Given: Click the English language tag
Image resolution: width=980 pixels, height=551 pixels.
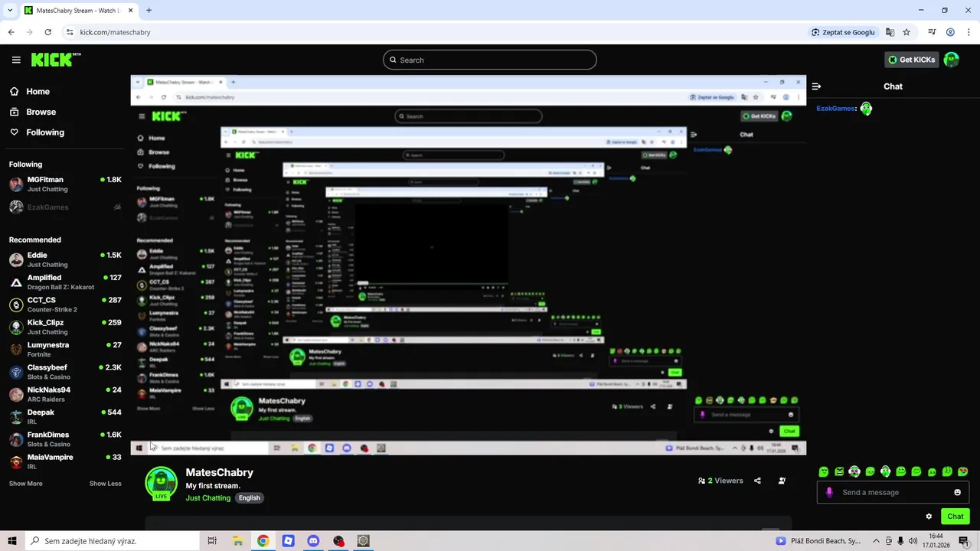Looking at the screenshot, I should 249,498.
